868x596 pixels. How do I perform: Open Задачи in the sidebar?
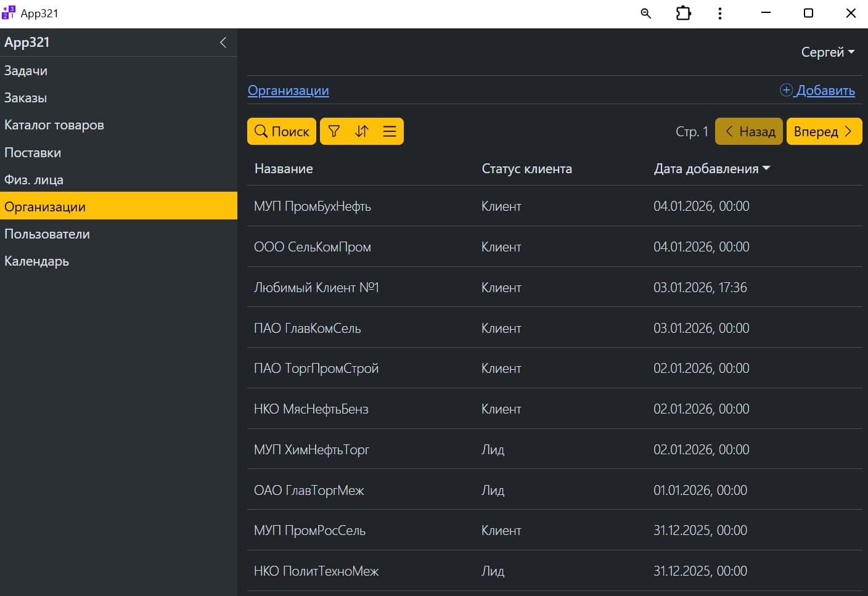26,71
